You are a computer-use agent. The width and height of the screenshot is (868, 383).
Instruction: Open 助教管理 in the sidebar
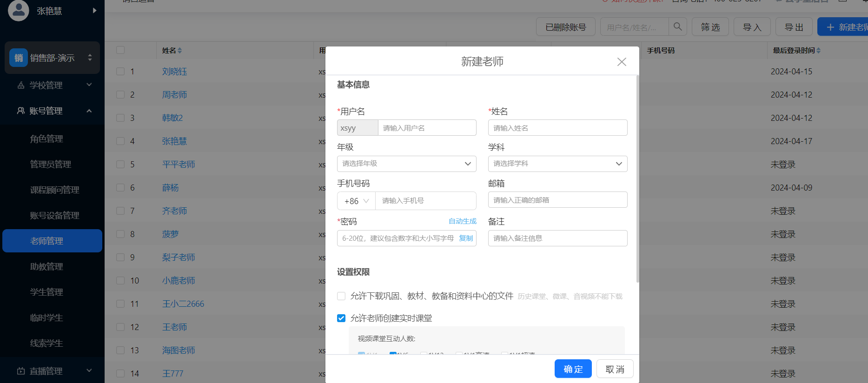(x=46, y=266)
